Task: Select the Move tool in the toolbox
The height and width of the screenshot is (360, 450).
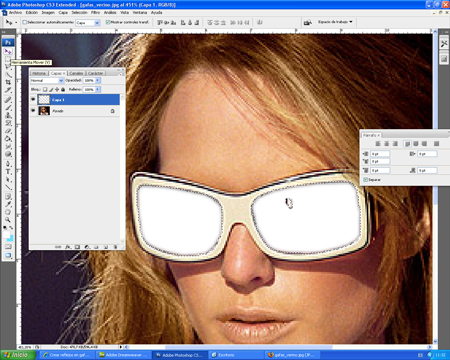Action: click(x=8, y=51)
